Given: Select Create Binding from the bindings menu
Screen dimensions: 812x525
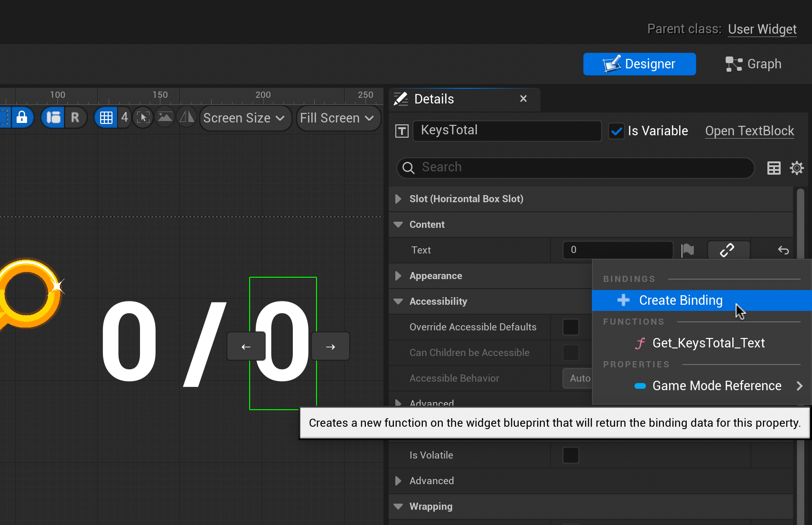Looking at the screenshot, I should (680, 300).
